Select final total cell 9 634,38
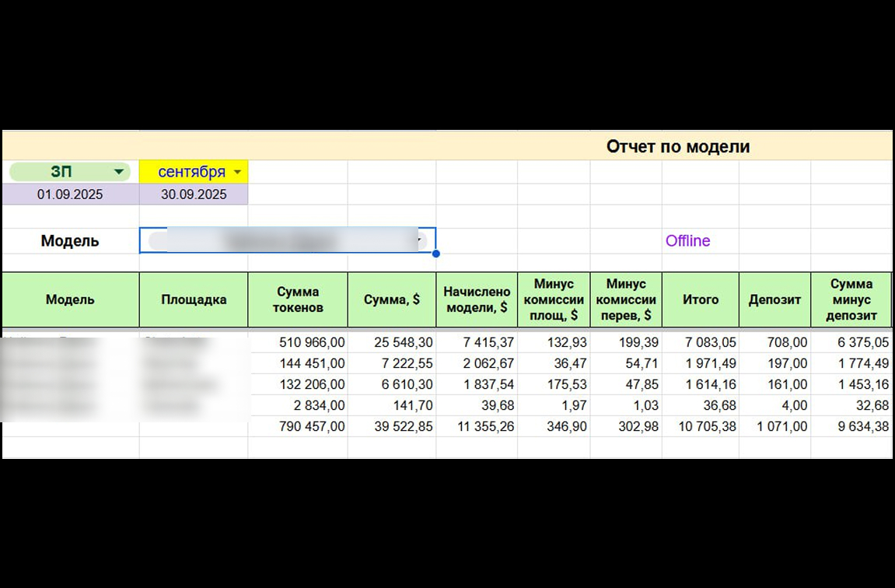 851,427
